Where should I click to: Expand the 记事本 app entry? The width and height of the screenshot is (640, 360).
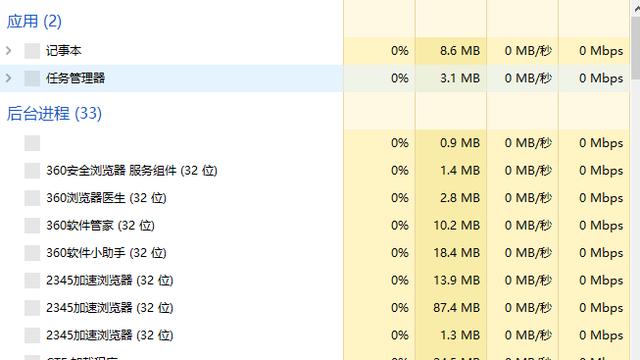9,51
